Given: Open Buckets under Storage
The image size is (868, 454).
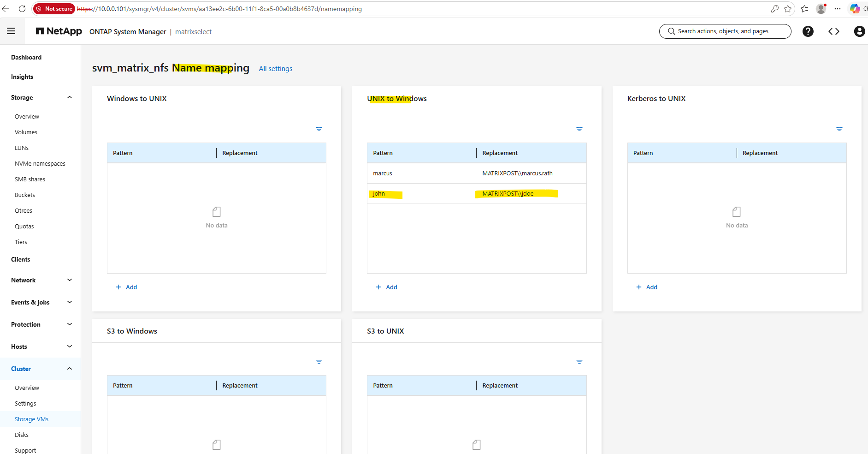Looking at the screenshot, I should 25,195.
